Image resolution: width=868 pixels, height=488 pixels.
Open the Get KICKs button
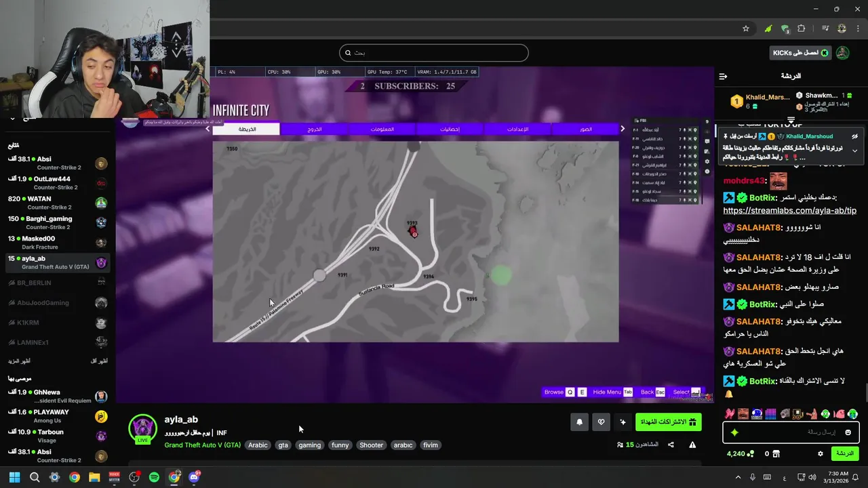tap(800, 53)
